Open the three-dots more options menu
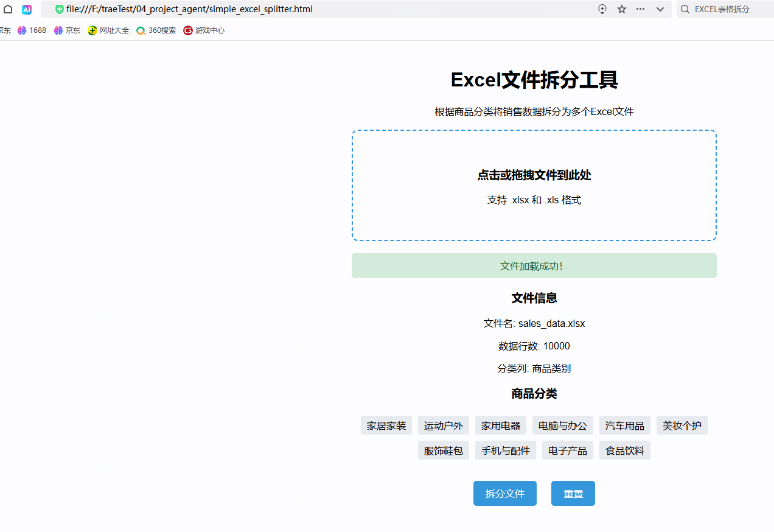774x532 pixels. point(641,9)
